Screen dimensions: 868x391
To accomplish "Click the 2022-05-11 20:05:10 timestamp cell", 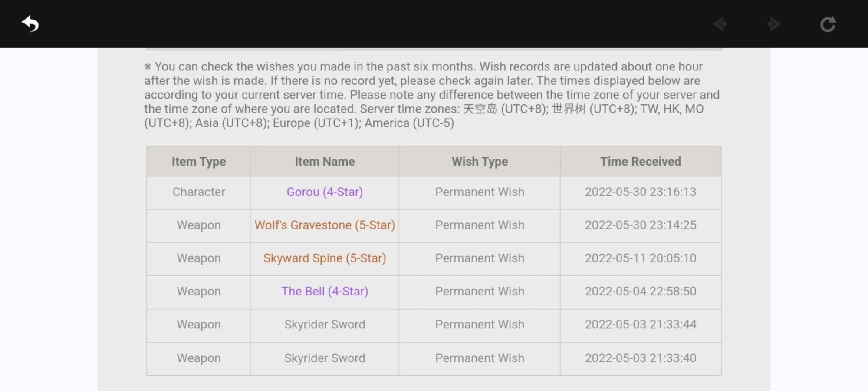I will 641,258.
